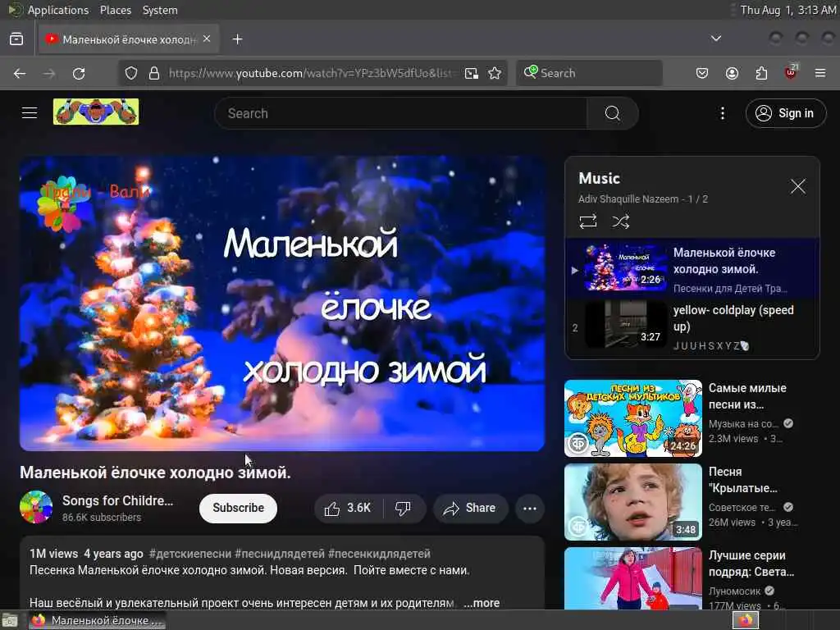Viewport: 840px width, 630px height.
Task: Click Firefox taskbar entry Маленькой ёлочке
Action: pyautogui.click(x=97, y=620)
